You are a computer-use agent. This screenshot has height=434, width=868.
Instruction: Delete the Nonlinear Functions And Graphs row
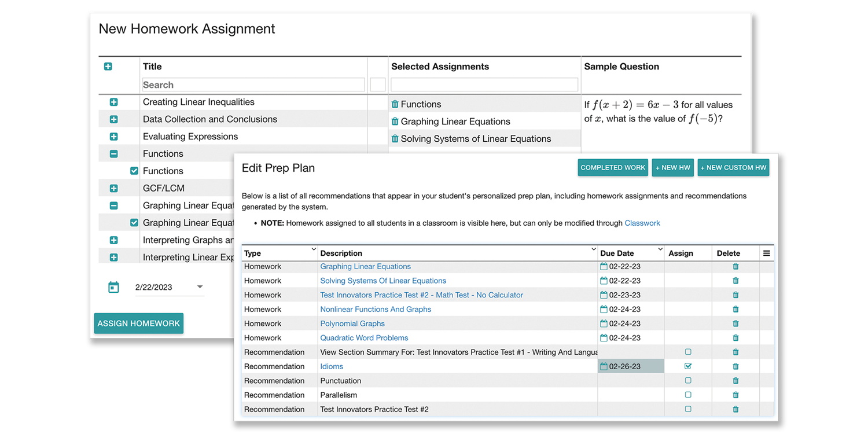[735, 310]
